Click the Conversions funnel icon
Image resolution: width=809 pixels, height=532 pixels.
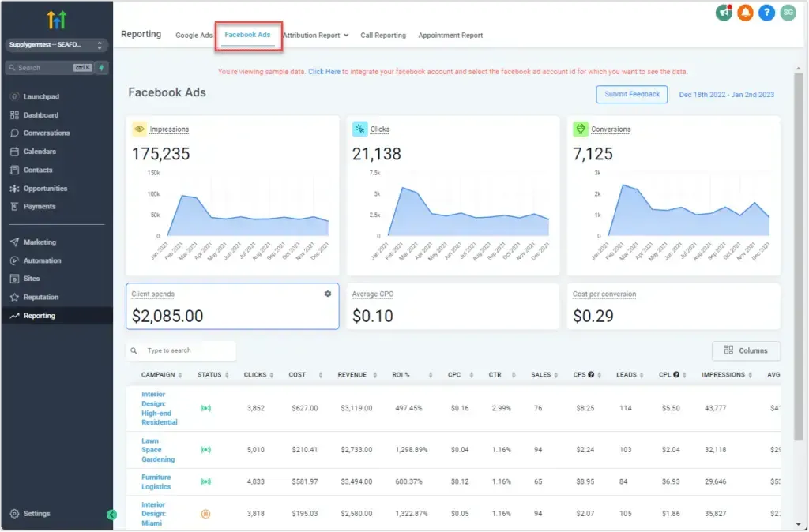tap(581, 129)
